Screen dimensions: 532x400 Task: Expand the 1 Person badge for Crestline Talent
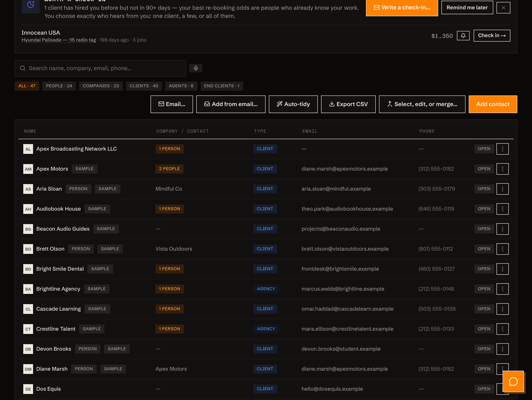(170, 329)
